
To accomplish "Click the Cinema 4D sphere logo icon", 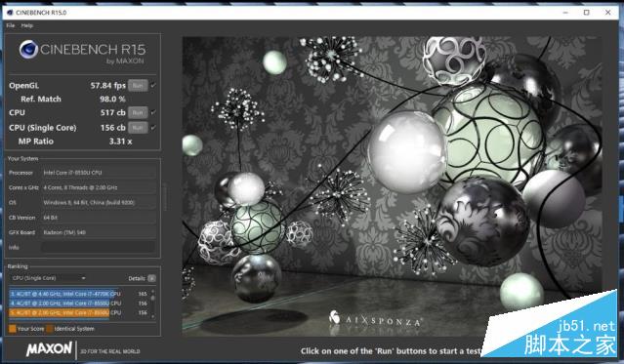I will click(x=28, y=50).
